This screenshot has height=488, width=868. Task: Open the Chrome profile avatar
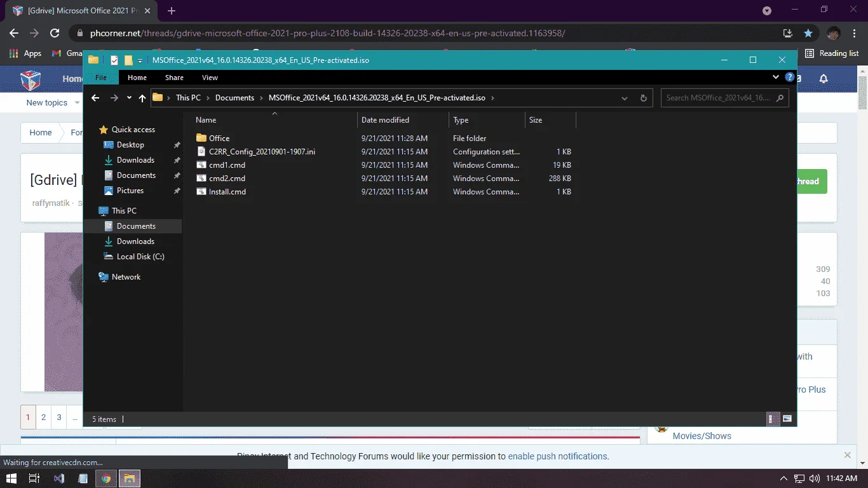pos(834,33)
